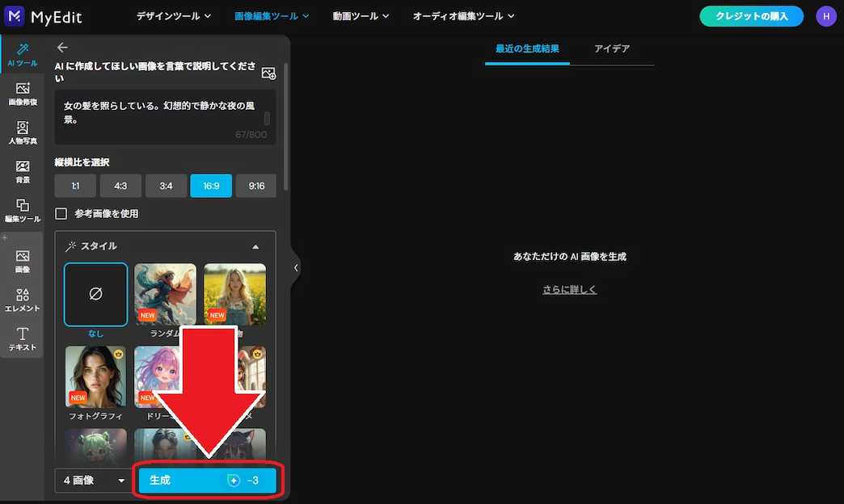Open the 画像 sidebar panel
Screen dimensions: 844x504
[x=22, y=262]
